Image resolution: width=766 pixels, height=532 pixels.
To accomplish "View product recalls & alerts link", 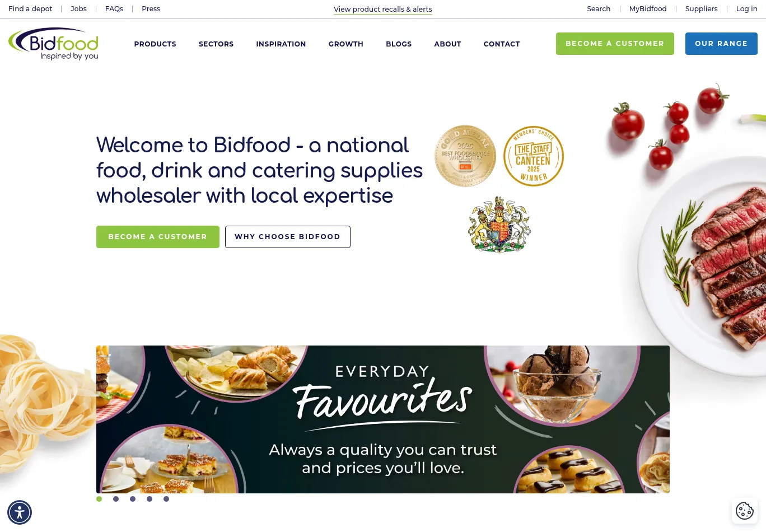I will pos(383,10).
